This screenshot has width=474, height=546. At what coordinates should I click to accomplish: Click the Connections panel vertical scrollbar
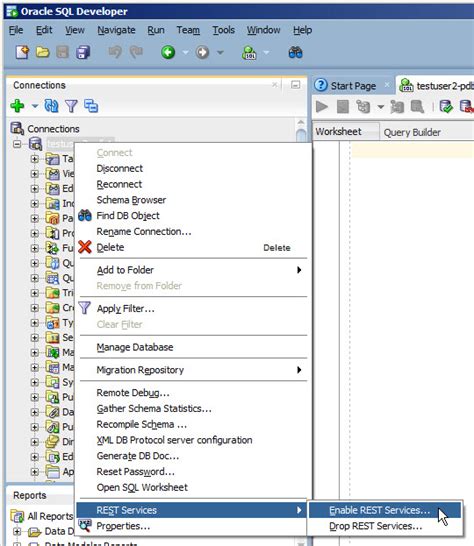click(301, 136)
